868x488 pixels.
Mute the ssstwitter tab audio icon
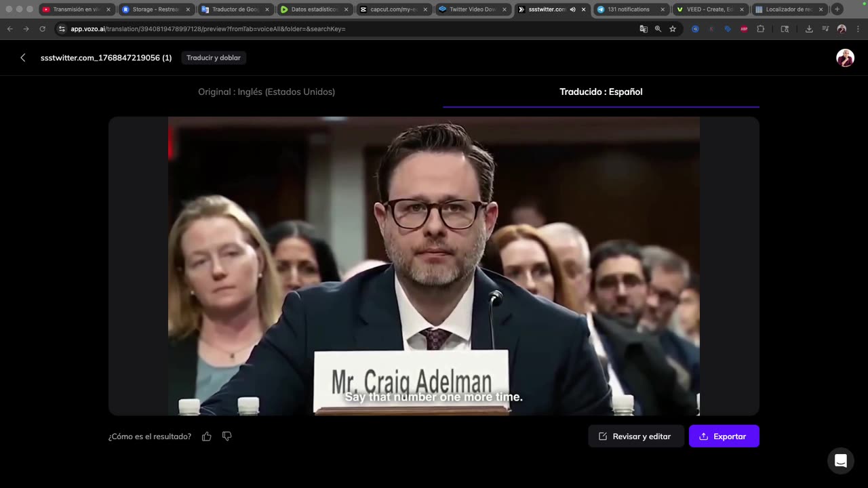coord(573,9)
